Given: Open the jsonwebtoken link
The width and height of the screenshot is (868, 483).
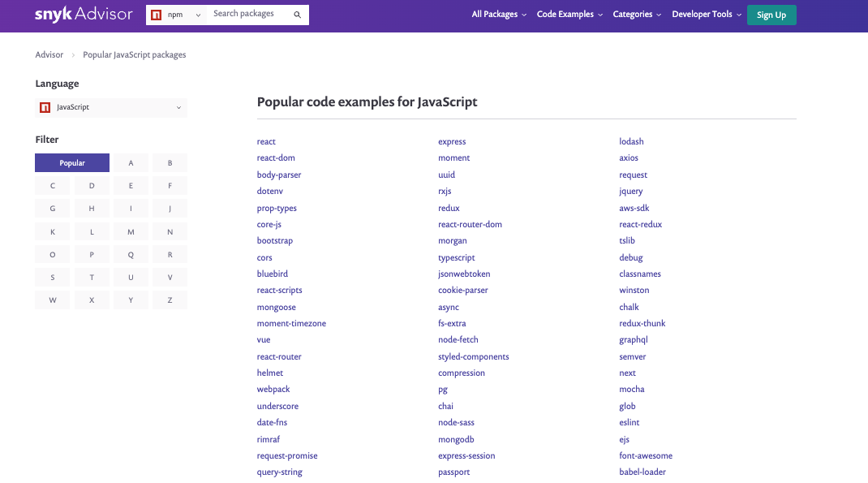Looking at the screenshot, I should [x=464, y=274].
